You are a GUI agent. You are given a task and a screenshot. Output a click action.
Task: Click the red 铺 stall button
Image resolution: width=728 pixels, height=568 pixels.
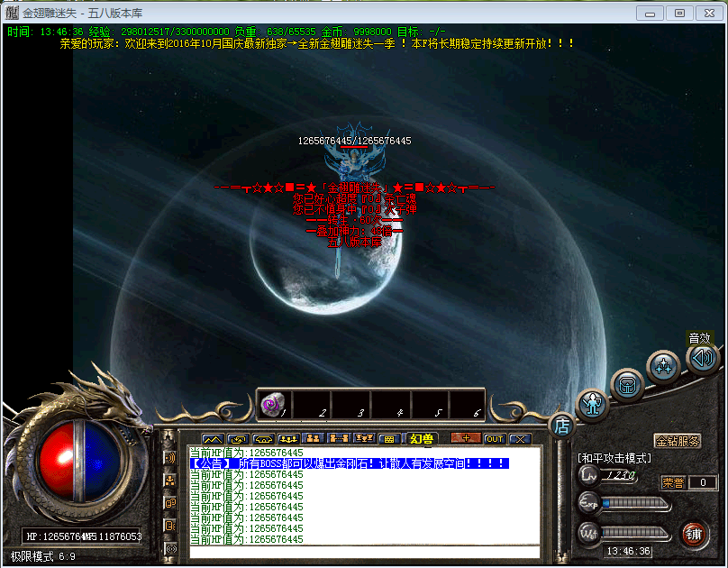coord(694,534)
